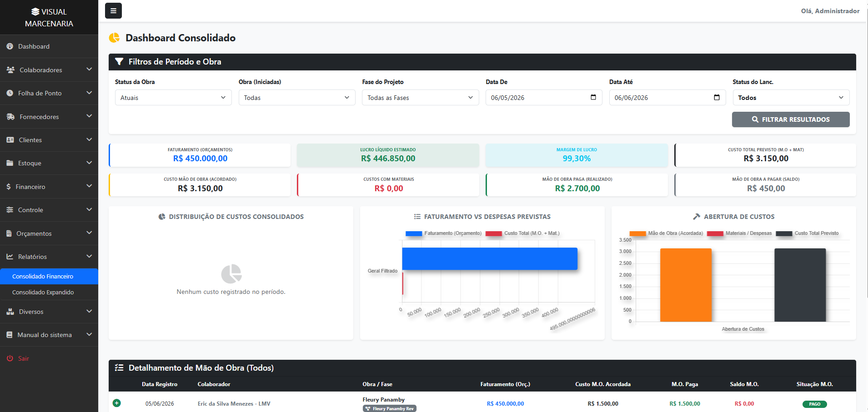868x412 pixels.
Task: Click the Fornecedores truck icon
Action: [x=10, y=117]
